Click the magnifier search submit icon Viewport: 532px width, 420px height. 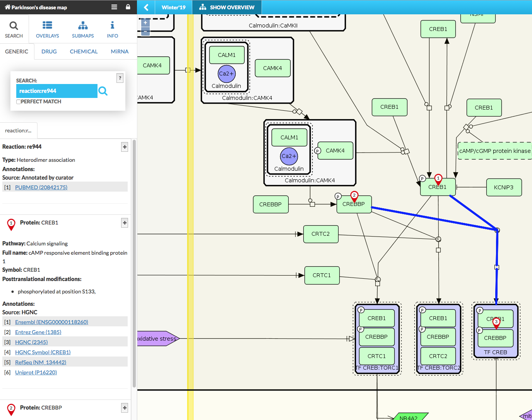(103, 91)
